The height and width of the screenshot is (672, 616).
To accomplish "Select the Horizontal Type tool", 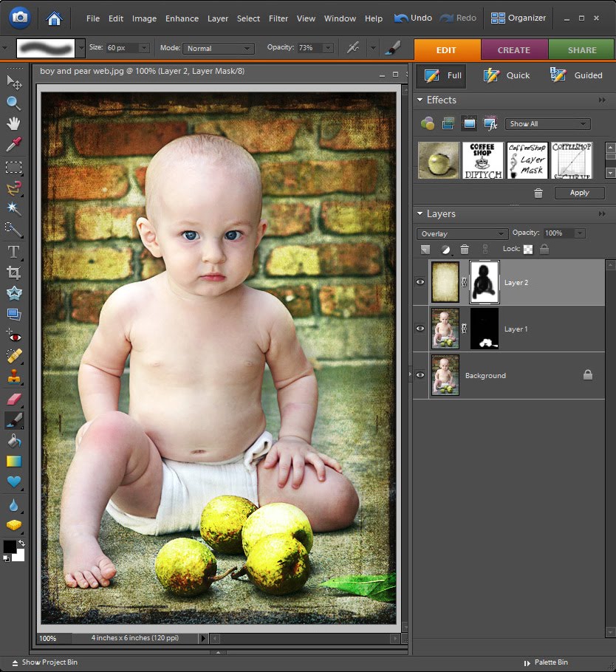I will tap(13, 252).
